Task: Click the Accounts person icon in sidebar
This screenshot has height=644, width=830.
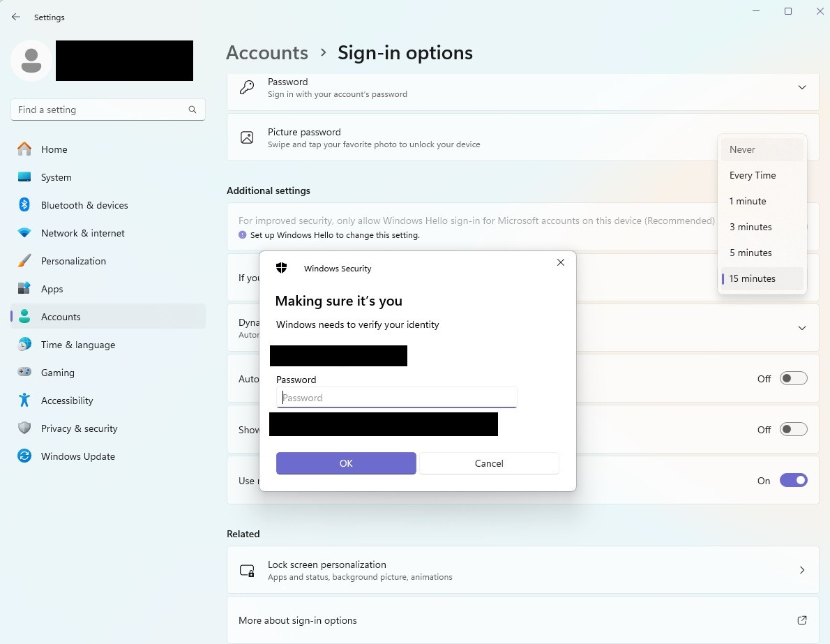Action: 24,317
